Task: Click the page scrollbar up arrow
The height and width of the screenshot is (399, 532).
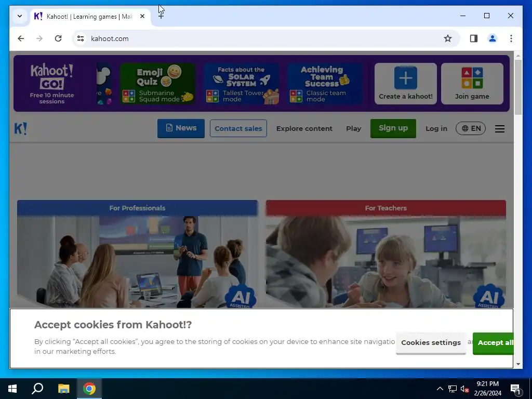Action: (x=518, y=55)
